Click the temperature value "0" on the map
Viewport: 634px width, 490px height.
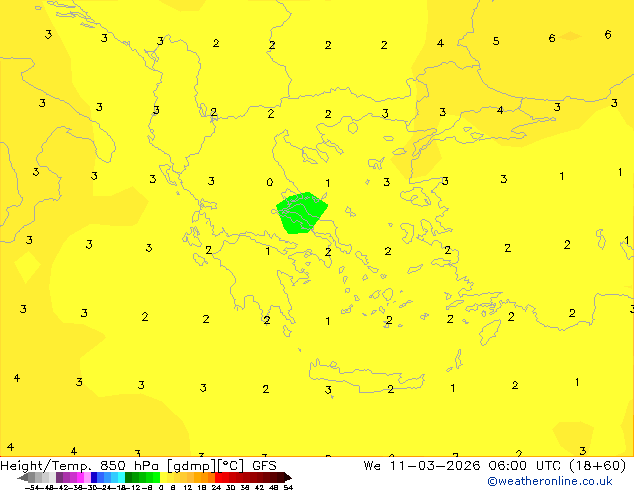coord(270,183)
